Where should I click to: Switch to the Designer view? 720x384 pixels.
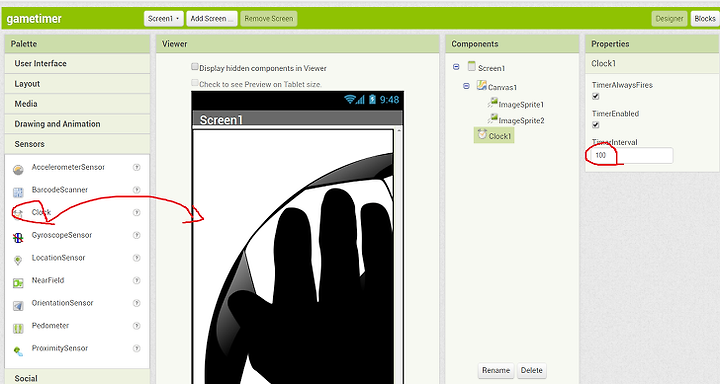pyautogui.click(x=669, y=19)
